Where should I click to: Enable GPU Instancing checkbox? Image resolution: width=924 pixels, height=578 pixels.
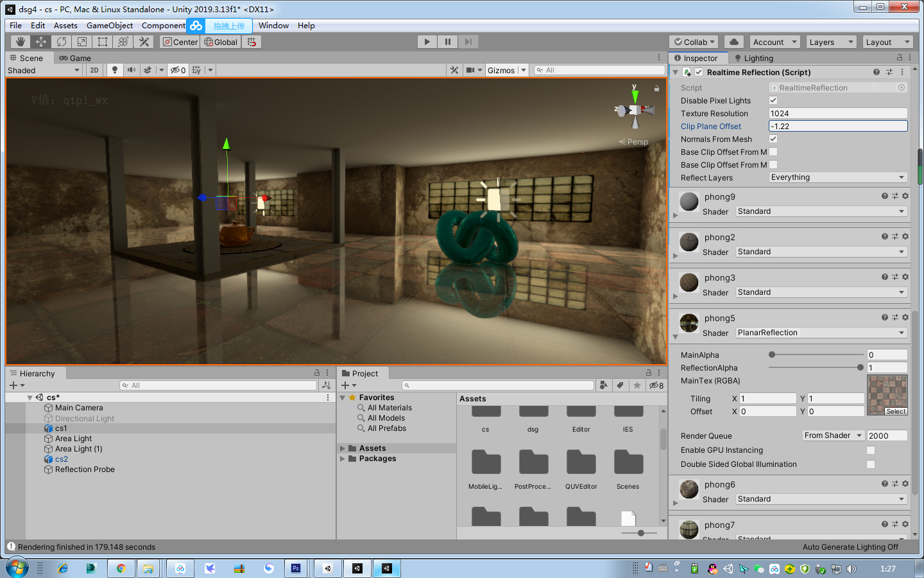[x=871, y=450]
